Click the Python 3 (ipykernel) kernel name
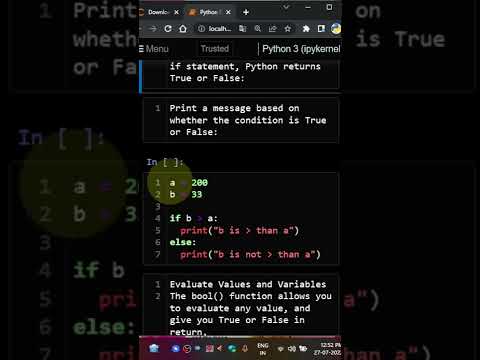Viewport: 480px width, 360px height. 301,49
